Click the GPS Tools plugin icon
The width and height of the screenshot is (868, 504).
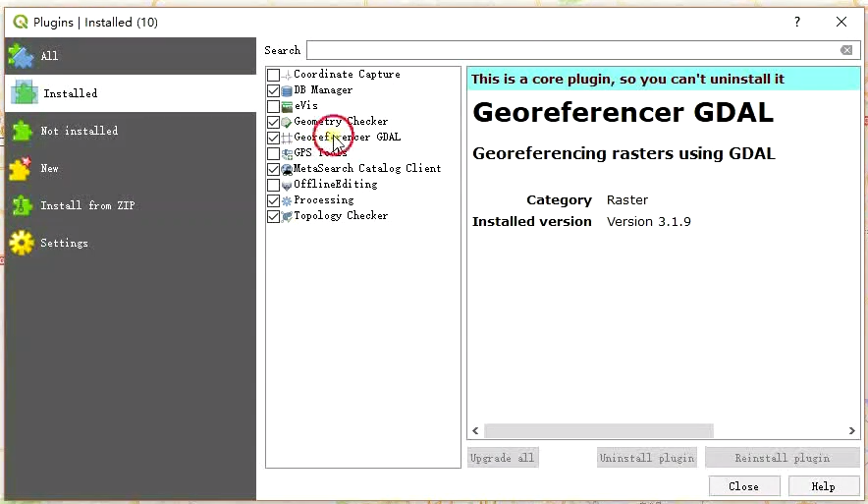(287, 153)
